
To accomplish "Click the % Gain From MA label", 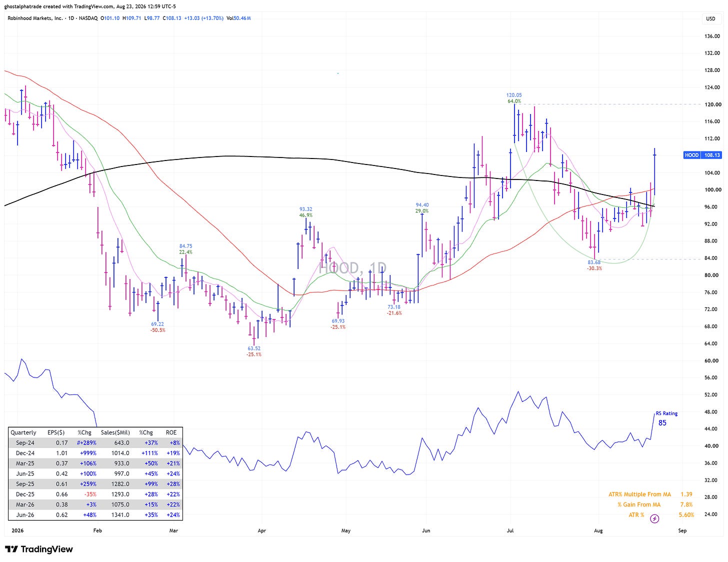I will 639,505.
